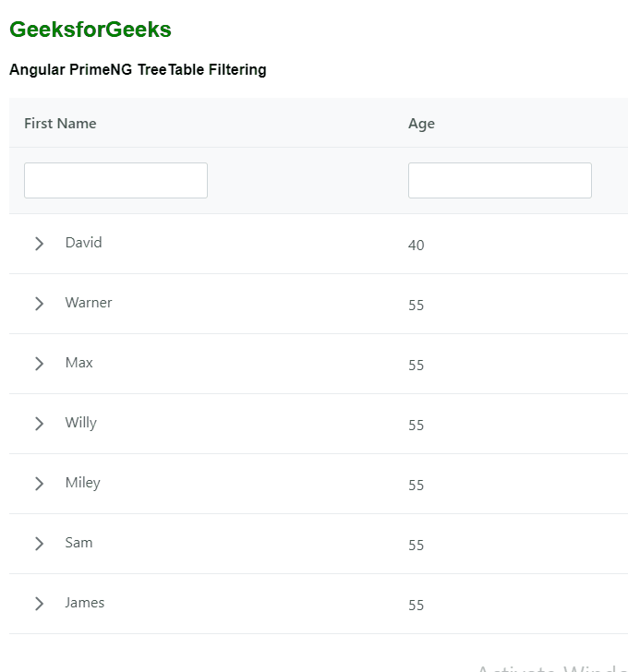Image resolution: width=628 pixels, height=672 pixels.
Task: Click the Age column header
Action: pyautogui.click(x=421, y=124)
